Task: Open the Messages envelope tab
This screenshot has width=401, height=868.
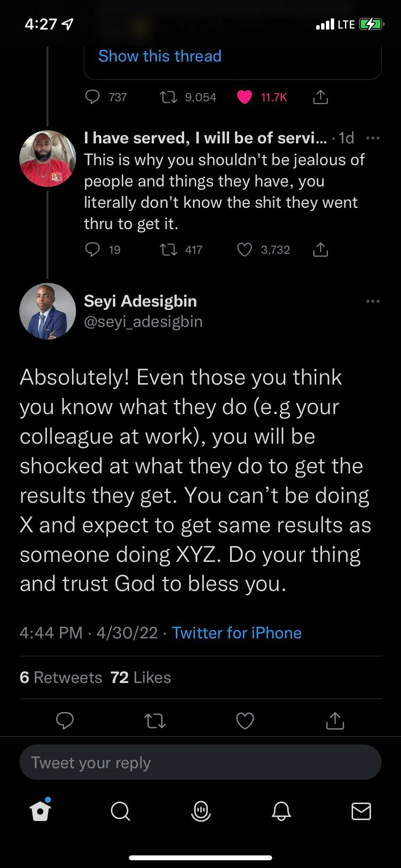Action: pyautogui.click(x=361, y=811)
